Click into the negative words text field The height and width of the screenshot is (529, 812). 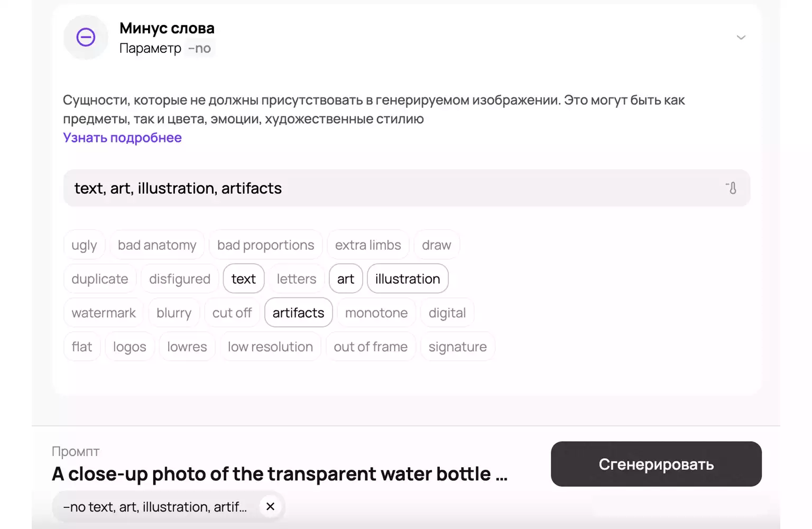click(407, 188)
